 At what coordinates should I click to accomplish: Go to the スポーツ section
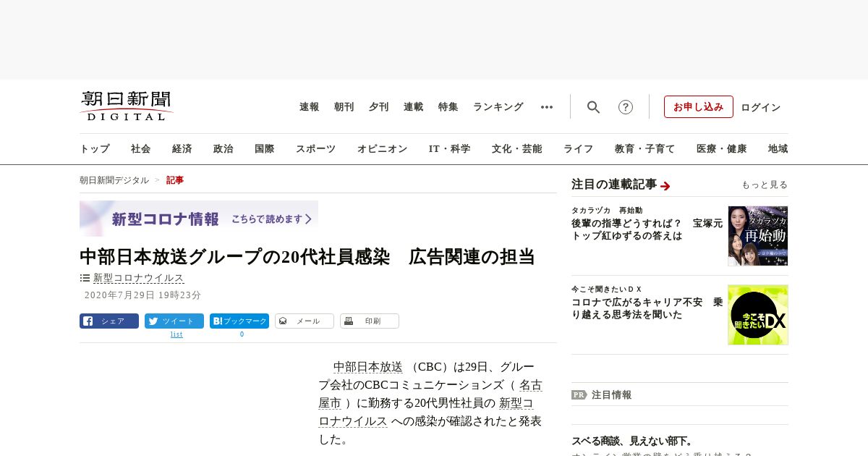(x=315, y=149)
